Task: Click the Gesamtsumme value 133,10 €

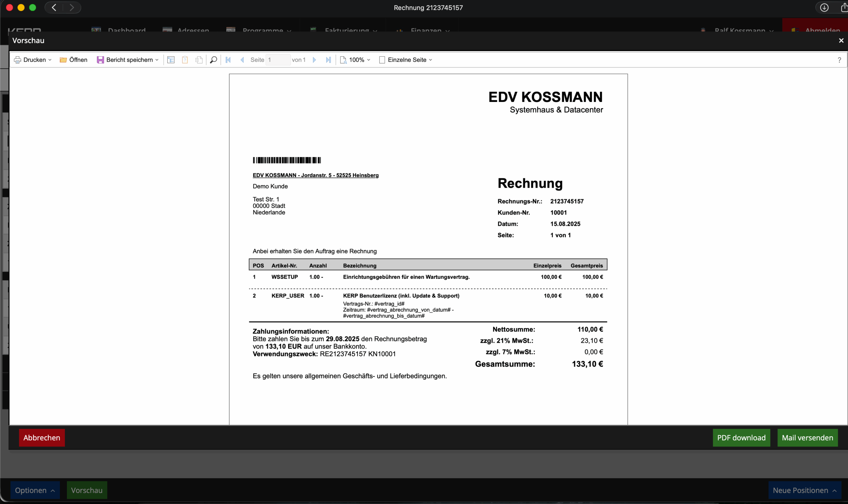Action: point(587,364)
